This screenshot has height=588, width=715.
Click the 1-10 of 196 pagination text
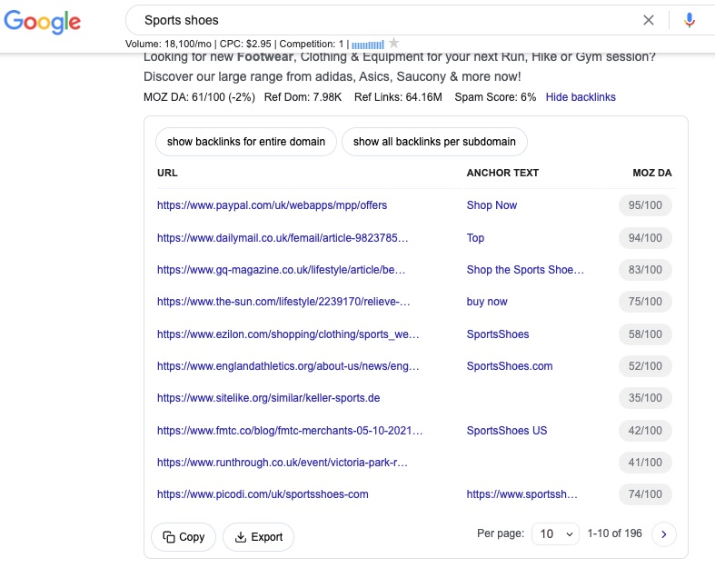(614, 533)
